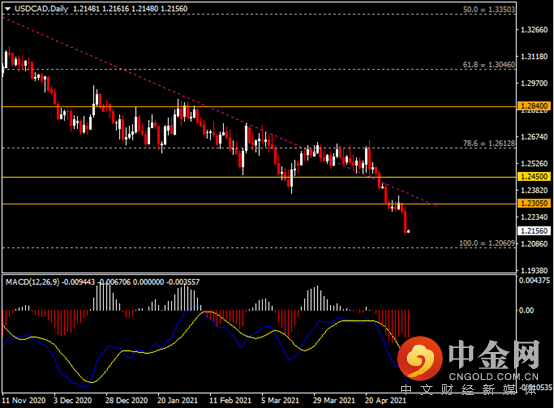Click the 20 Jan 2021 date marker

click(177, 400)
